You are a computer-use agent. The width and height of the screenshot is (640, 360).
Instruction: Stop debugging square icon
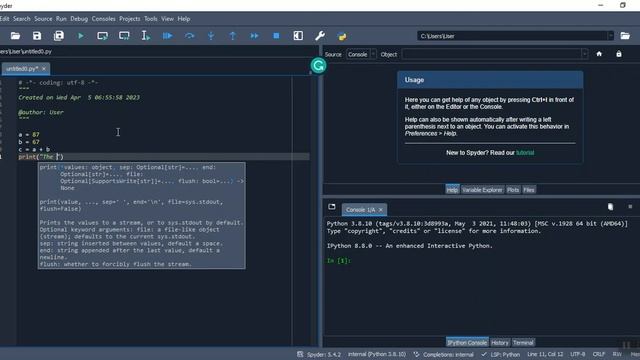[276, 36]
